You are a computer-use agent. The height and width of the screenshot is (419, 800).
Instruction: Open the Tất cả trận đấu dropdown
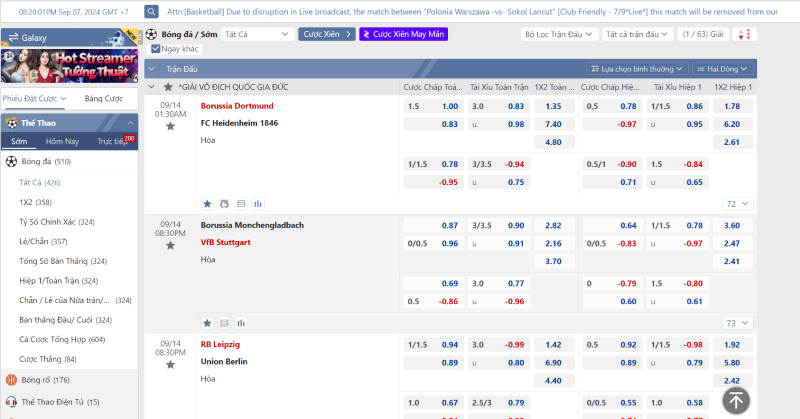coord(636,34)
